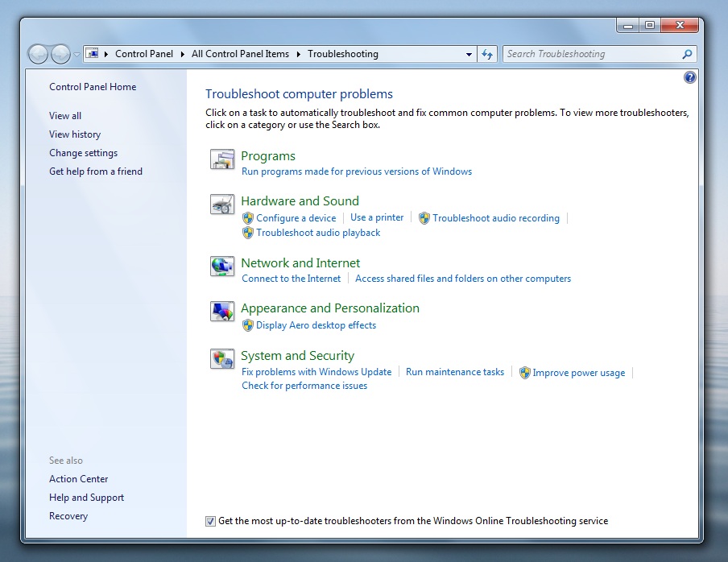Open the recent pages dropdown by the navigation arrows
The image size is (728, 562).
(77, 55)
